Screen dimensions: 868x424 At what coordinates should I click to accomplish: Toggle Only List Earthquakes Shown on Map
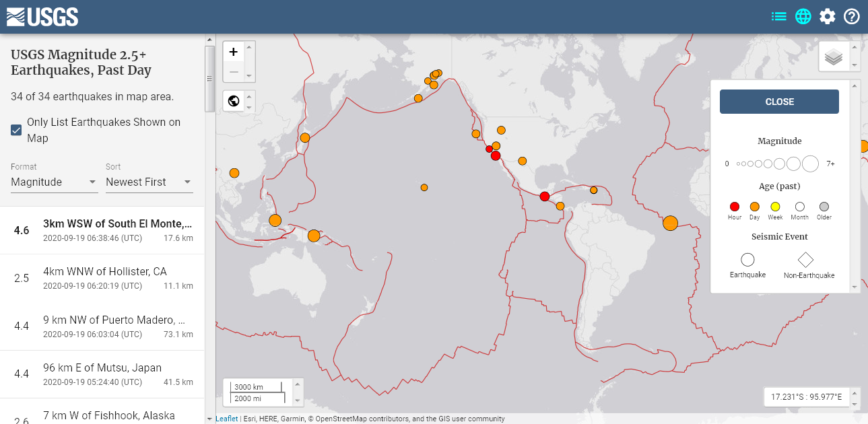tap(17, 130)
